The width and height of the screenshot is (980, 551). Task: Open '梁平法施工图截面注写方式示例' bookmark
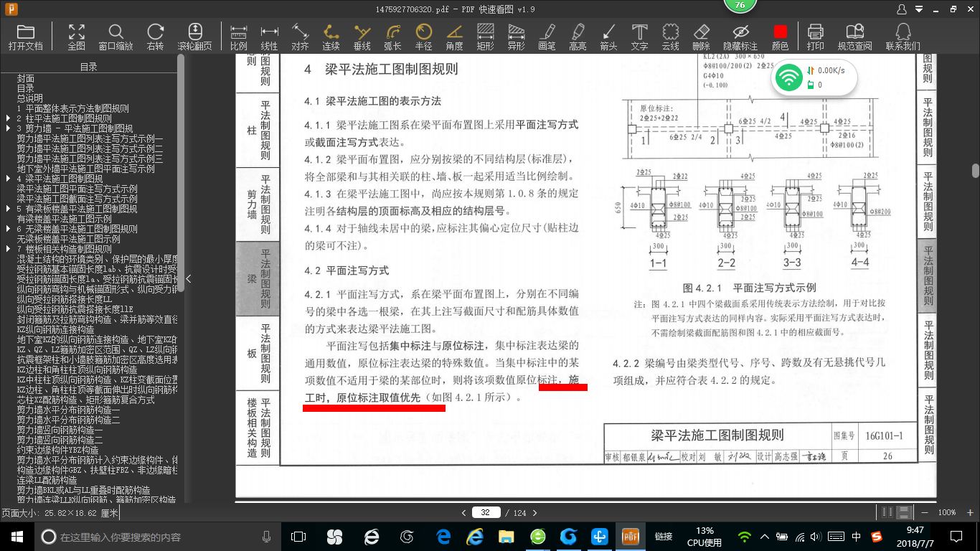coord(77,199)
